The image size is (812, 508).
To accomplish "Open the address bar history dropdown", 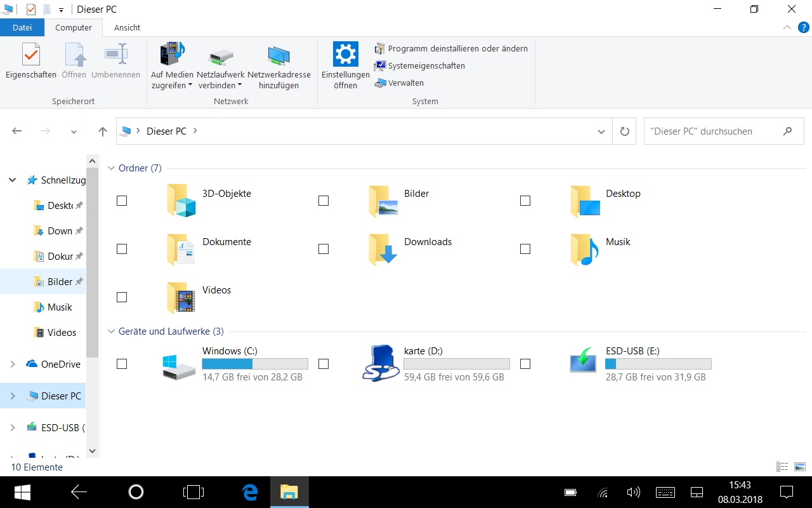I will (x=601, y=131).
